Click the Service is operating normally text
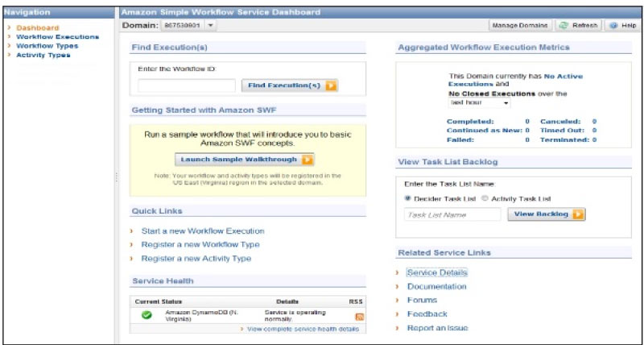644x345 pixels. [295, 316]
